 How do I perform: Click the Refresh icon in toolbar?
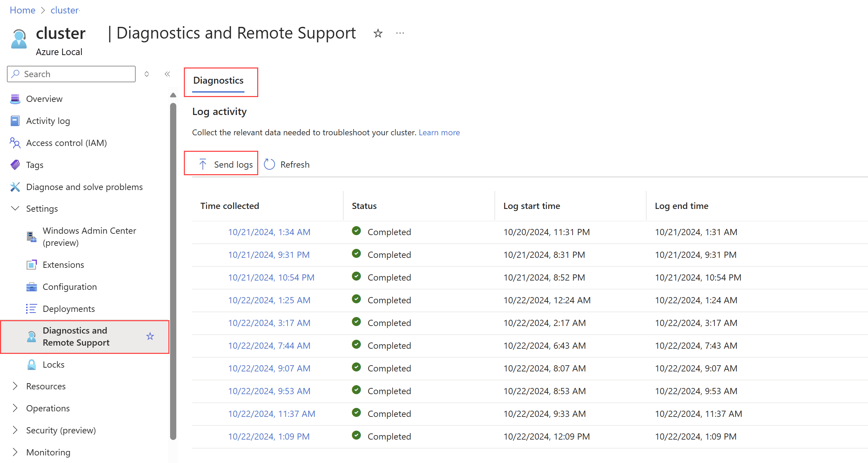[269, 165]
